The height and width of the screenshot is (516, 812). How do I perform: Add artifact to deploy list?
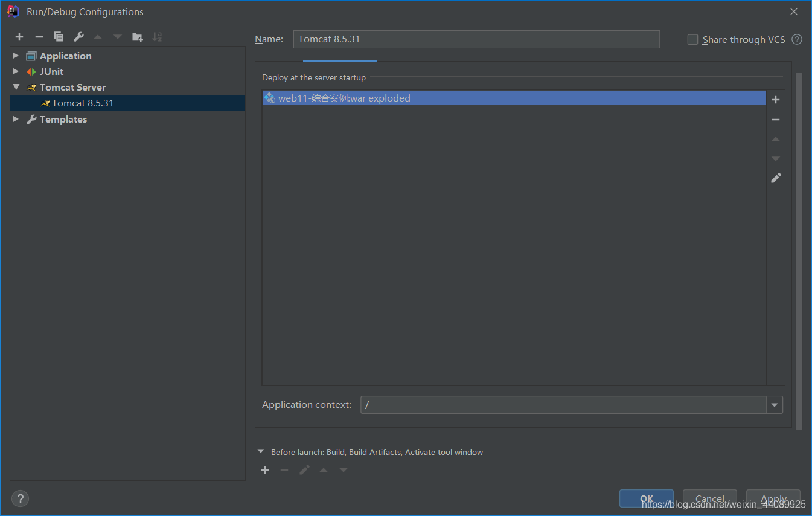tap(776, 100)
